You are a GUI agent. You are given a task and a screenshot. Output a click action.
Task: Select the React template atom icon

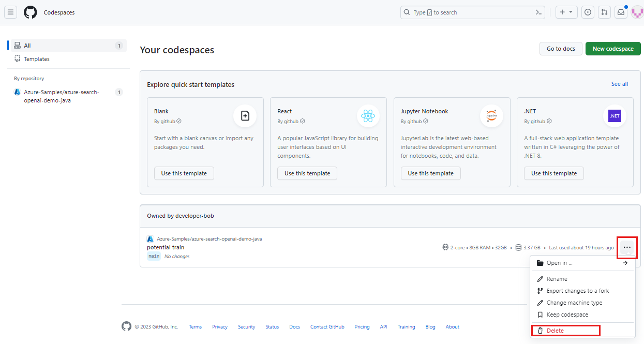pos(368,116)
